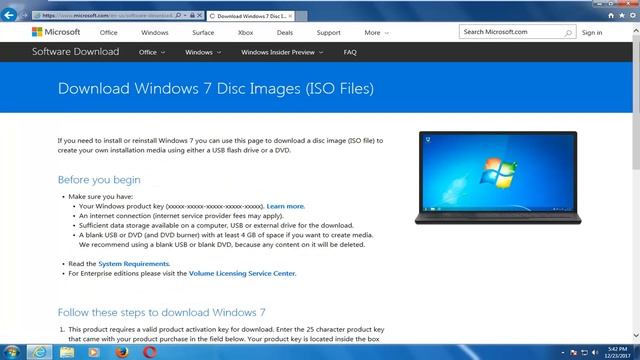
Task: Click the browser Forward arrow button
Action: click(x=24, y=16)
